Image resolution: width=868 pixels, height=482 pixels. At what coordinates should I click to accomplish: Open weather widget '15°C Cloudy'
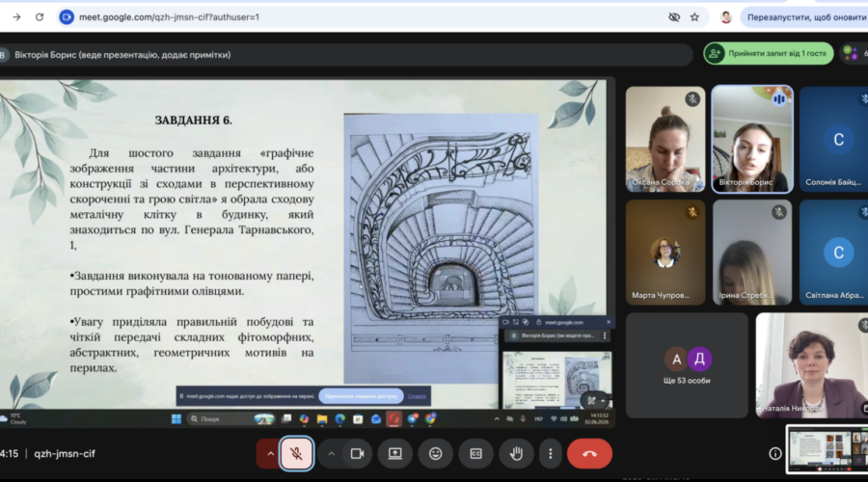[14, 419]
